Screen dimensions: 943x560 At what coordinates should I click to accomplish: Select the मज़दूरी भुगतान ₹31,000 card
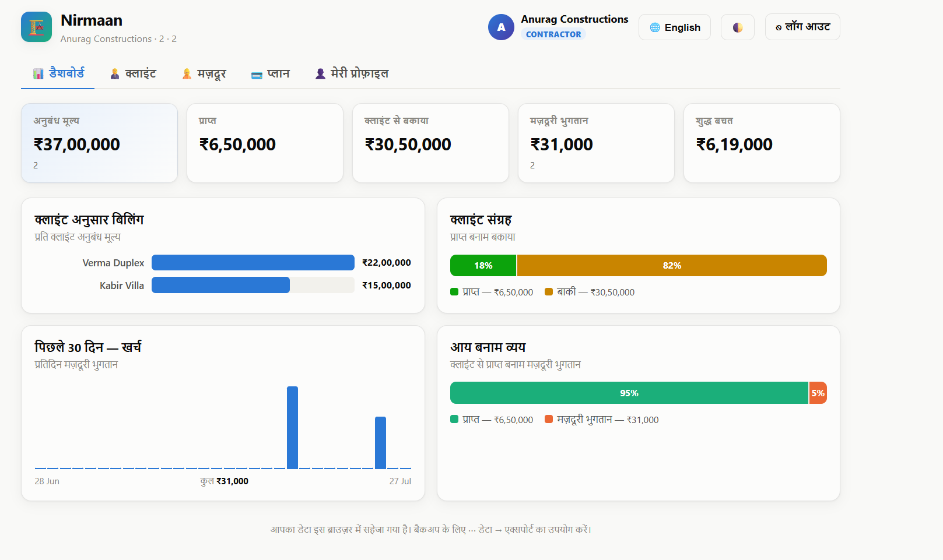click(x=596, y=143)
